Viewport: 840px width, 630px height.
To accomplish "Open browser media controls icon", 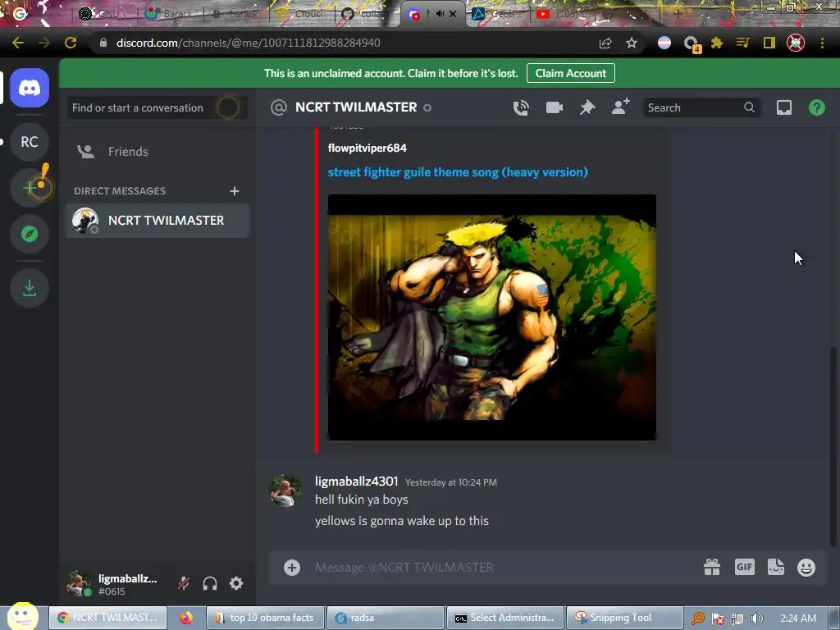I will 742,43.
